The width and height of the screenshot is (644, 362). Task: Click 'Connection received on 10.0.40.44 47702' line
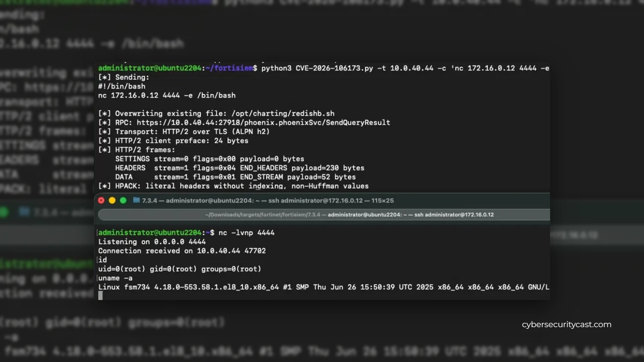click(182, 251)
